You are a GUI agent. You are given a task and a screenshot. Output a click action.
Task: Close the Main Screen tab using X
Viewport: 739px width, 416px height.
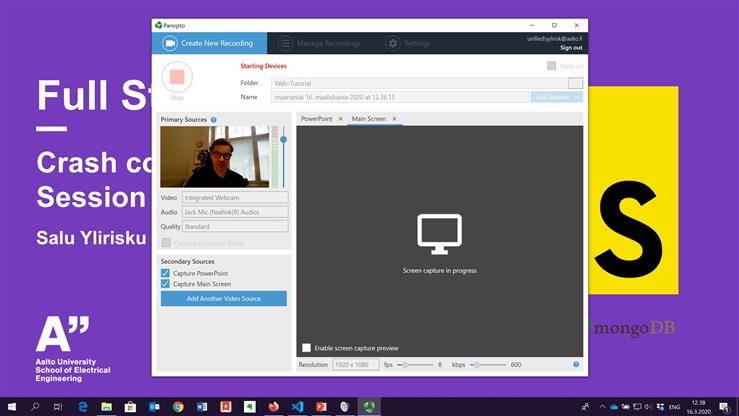(394, 119)
